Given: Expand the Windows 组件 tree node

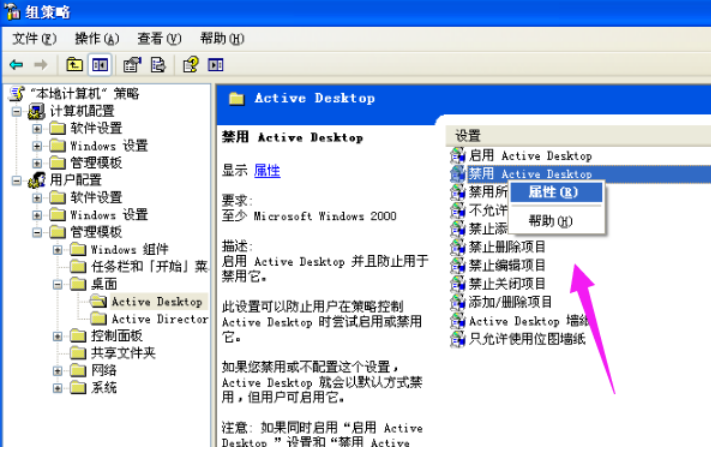Looking at the screenshot, I should point(57,250).
